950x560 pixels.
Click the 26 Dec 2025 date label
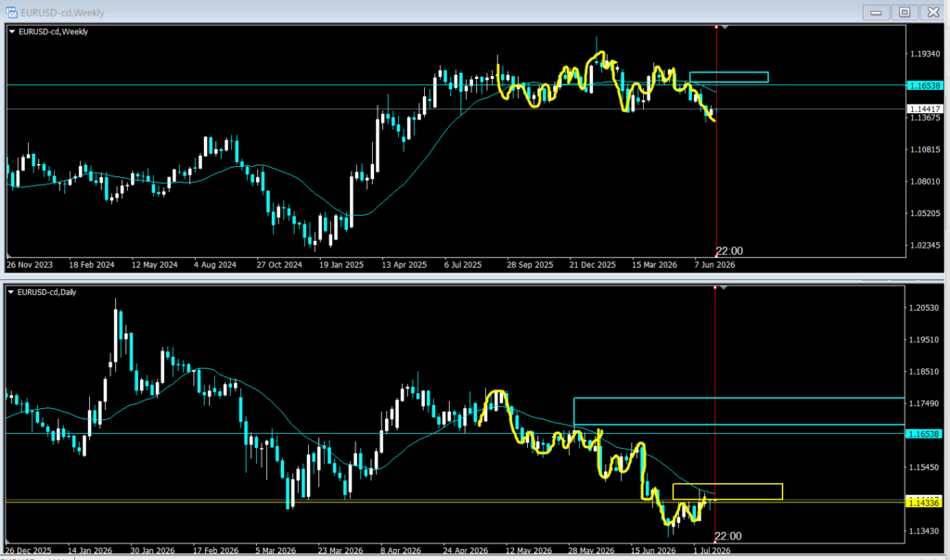29,551
